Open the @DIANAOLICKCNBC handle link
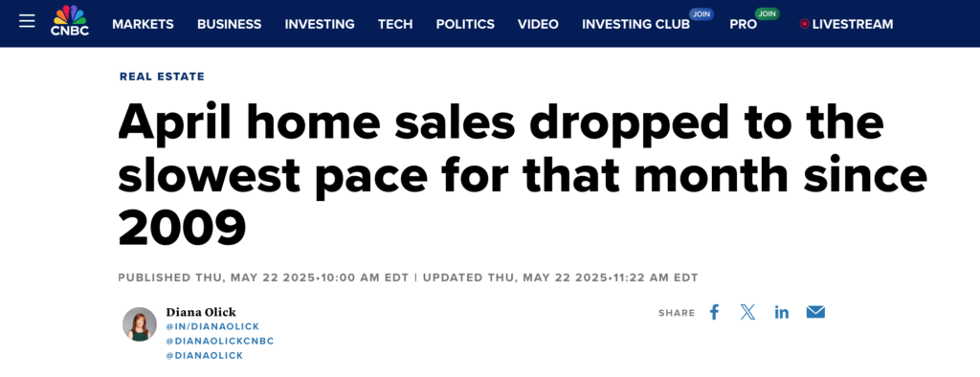 [220, 341]
